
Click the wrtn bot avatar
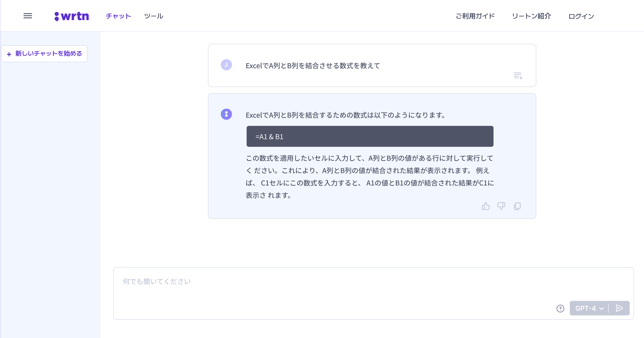click(x=226, y=114)
